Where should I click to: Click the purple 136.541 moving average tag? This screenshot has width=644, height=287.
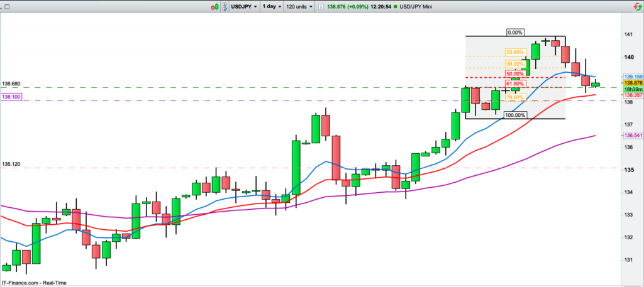631,136
